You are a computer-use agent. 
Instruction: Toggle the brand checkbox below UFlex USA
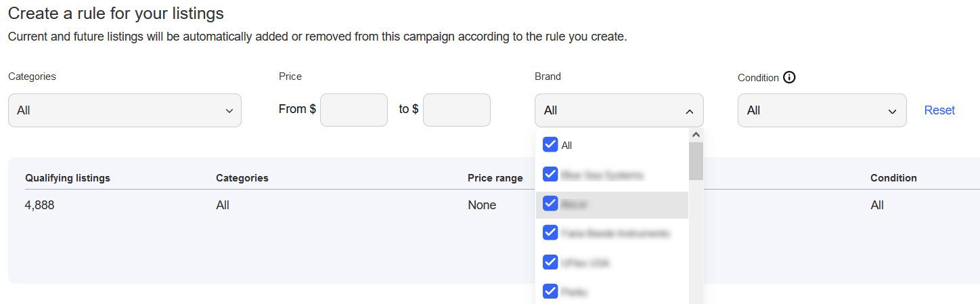pos(550,292)
